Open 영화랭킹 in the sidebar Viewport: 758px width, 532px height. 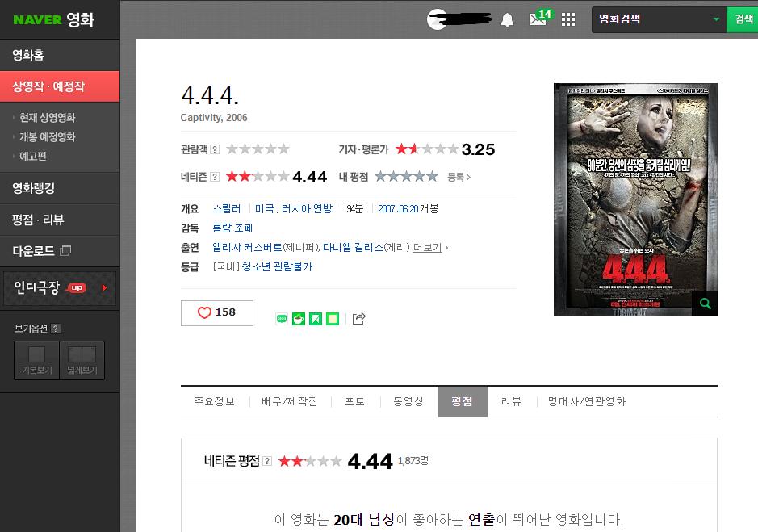point(60,188)
